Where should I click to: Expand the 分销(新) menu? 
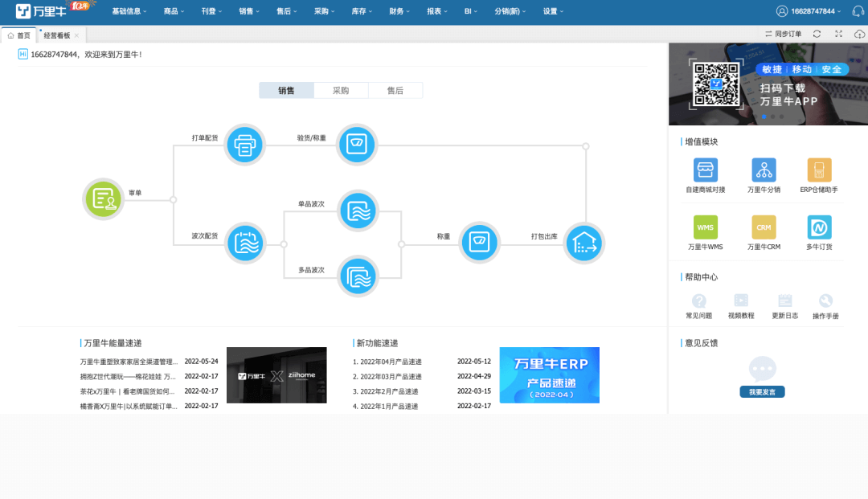pyautogui.click(x=510, y=11)
